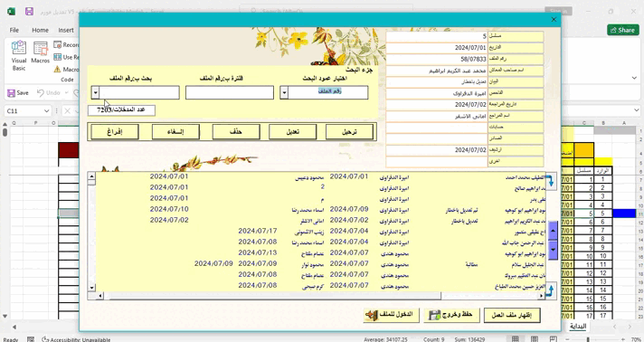Image resolution: width=644 pixels, height=342 pixels.
Task: Open dropdown arrow of بحث برقم الملف combo
Action: pyautogui.click(x=95, y=92)
